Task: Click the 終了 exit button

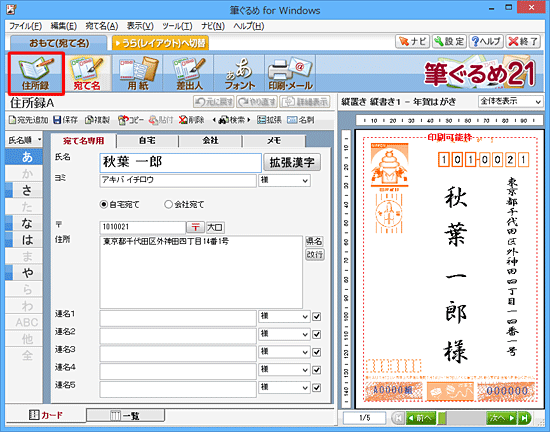Action: [x=523, y=42]
